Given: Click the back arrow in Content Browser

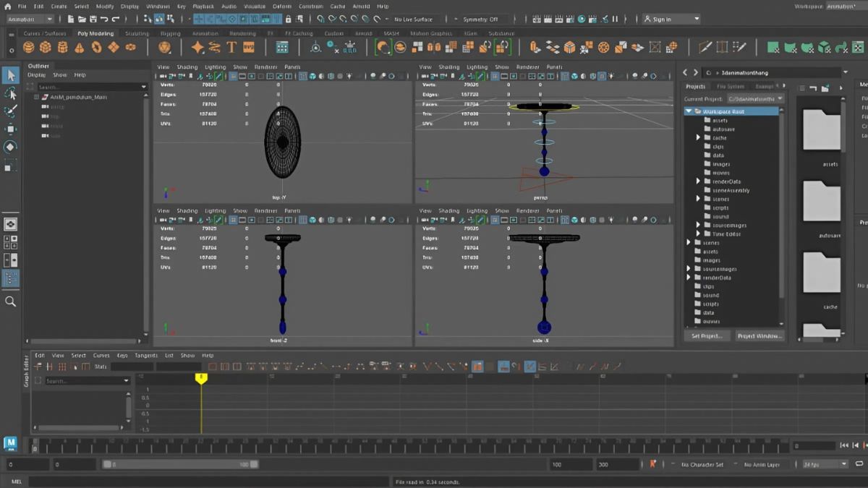Looking at the screenshot, I should pyautogui.click(x=686, y=72).
